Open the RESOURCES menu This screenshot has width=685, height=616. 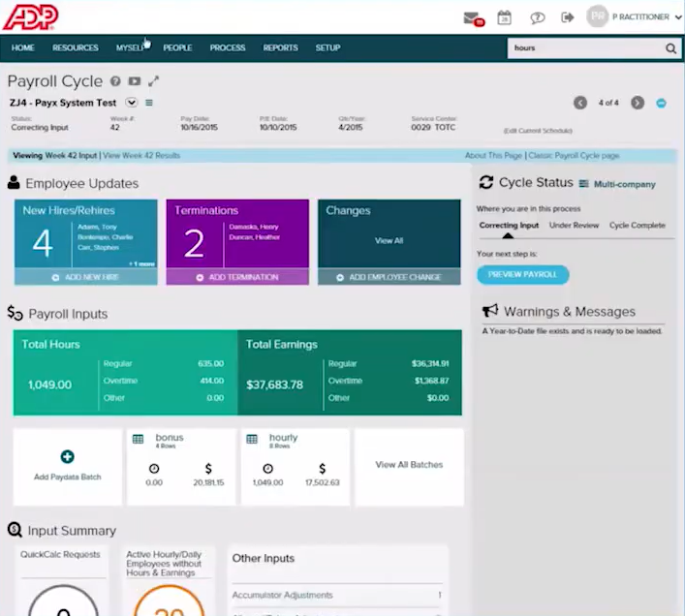(x=76, y=48)
